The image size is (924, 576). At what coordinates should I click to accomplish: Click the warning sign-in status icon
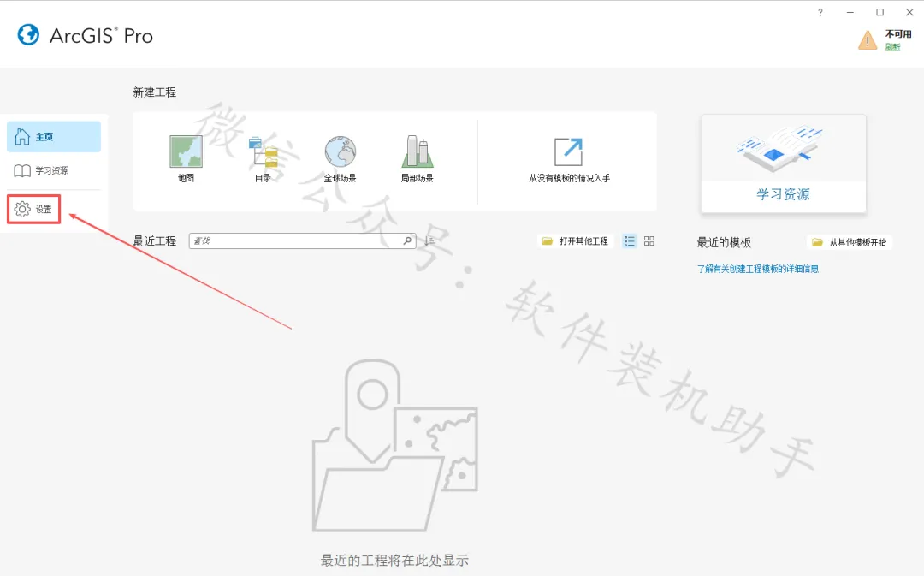[x=868, y=40]
